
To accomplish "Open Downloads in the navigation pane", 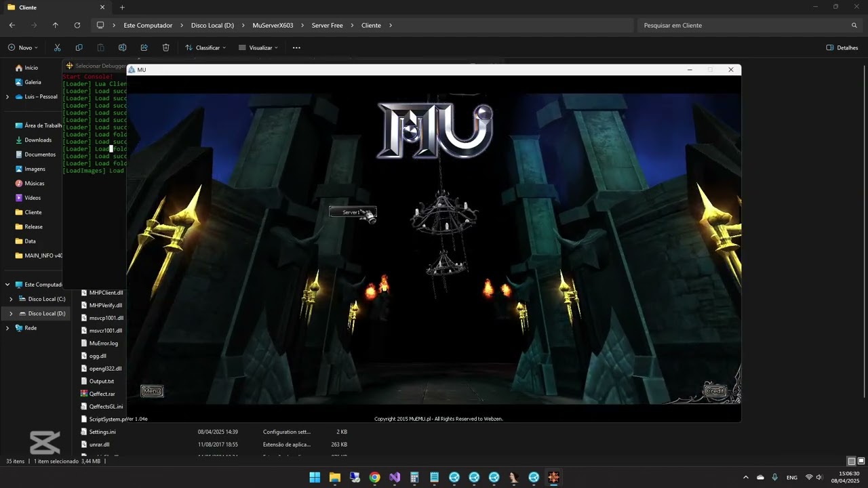I will click(x=38, y=140).
